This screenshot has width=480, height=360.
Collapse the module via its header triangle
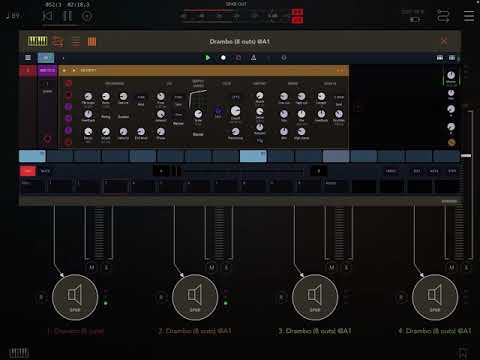click(x=64, y=70)
